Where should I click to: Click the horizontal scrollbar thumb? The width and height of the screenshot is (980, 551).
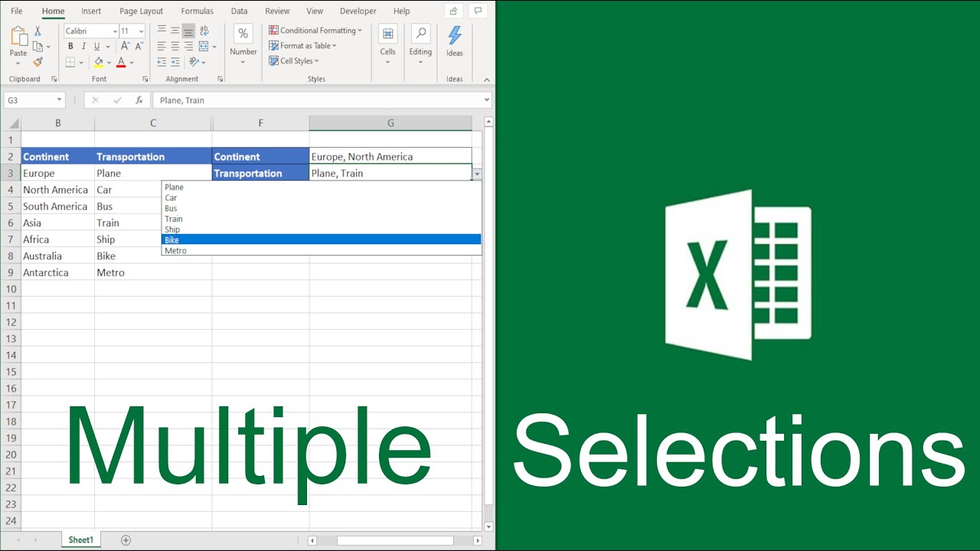pyautogui.click(x=395, y=540)
